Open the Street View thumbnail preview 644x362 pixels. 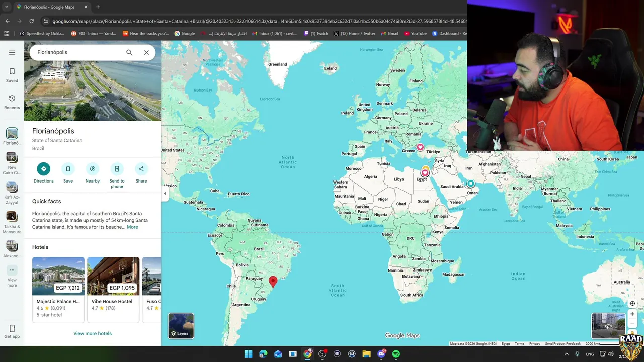pos(608,326)
